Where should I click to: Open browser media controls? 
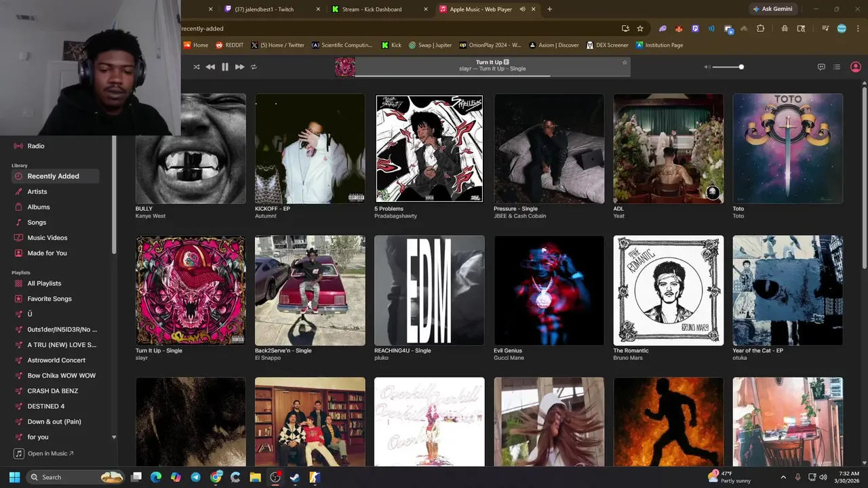[825, 28]
